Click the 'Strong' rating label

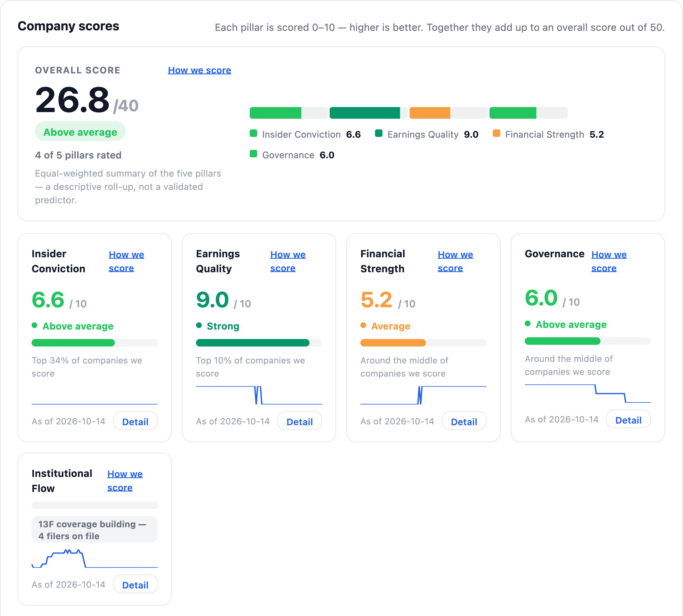click(223, 326)
